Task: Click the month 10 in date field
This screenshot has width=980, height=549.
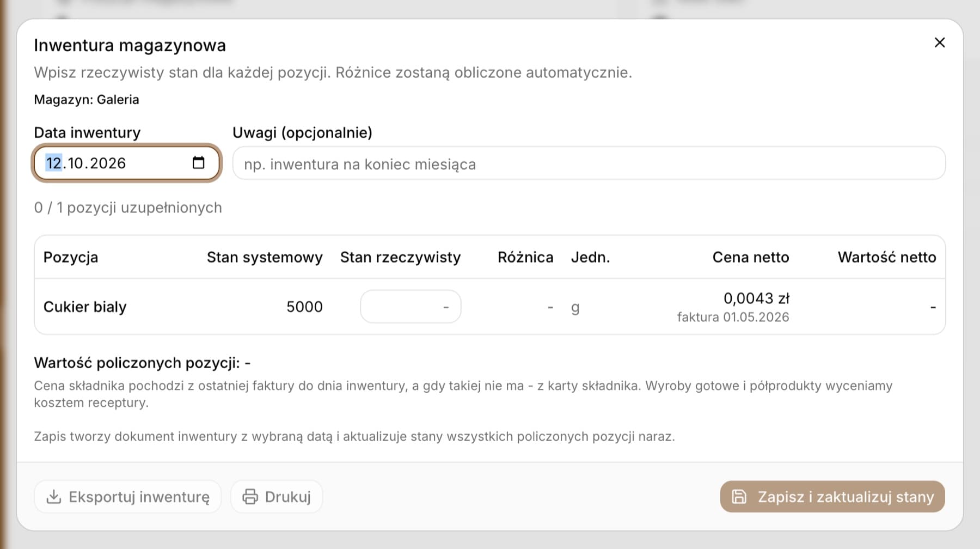Action: [76, 163]
